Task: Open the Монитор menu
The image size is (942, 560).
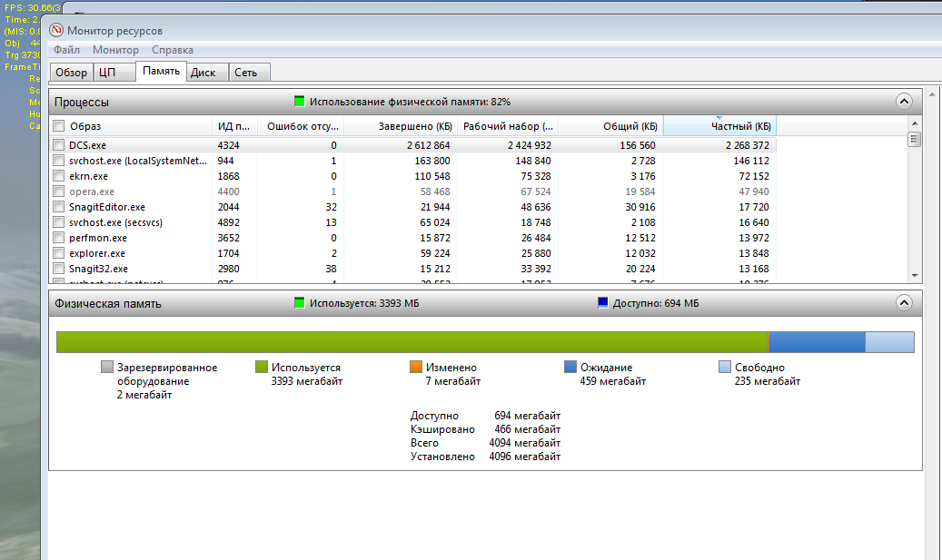Action: (x=115, y=50)
